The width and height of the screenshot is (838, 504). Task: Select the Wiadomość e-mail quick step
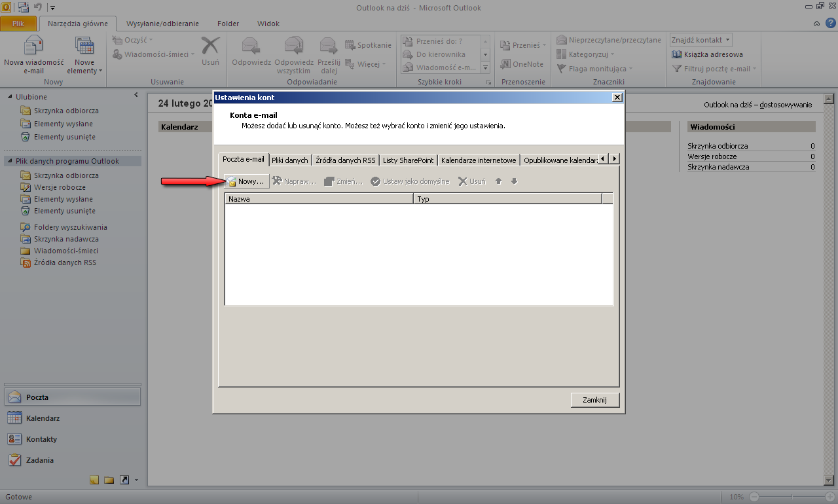(x=439, y=67)
